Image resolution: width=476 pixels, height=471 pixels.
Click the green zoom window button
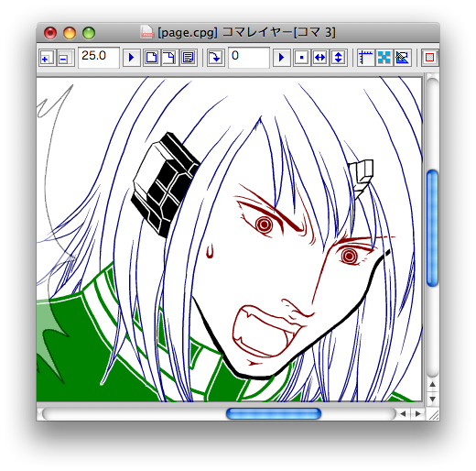coord(89,33)
